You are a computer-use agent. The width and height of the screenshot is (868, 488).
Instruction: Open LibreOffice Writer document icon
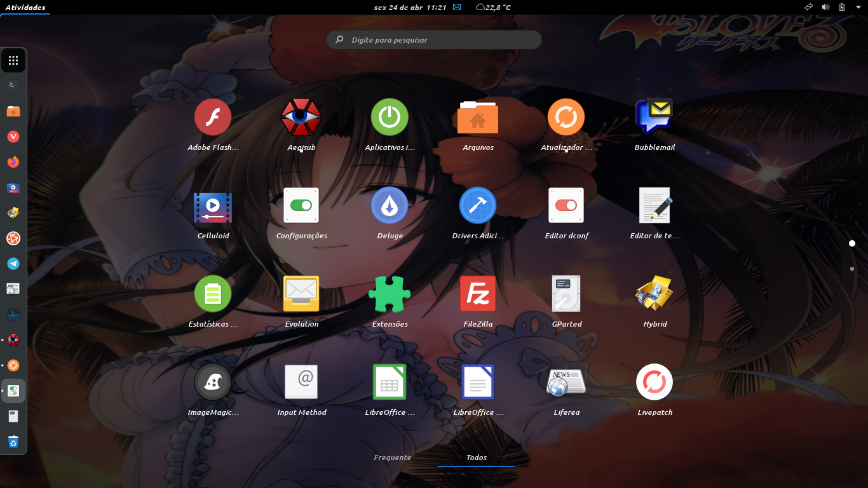coord(478,382)
